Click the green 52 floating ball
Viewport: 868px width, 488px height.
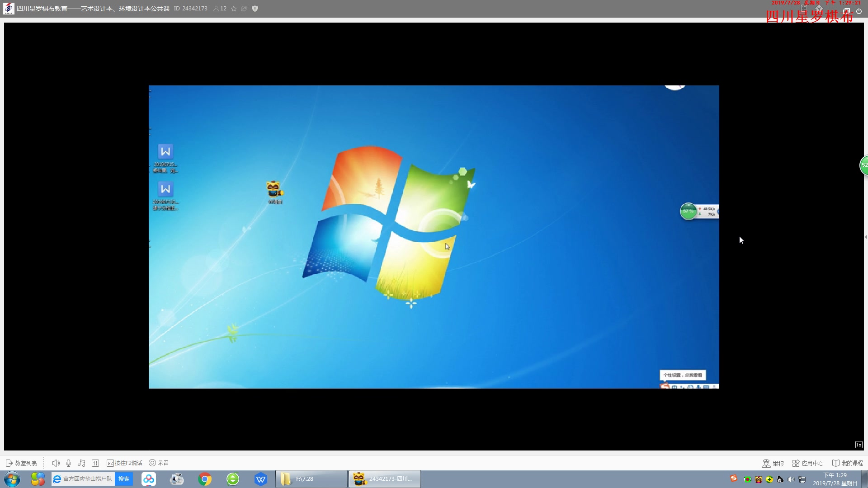864,165
